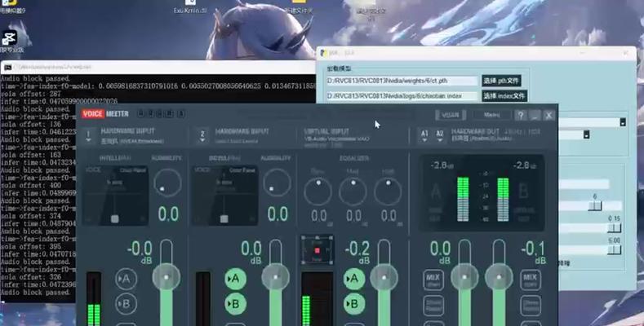Click the Intellipan pad of Hardware Input 2

pyautogui.click(x=224, y=196)
